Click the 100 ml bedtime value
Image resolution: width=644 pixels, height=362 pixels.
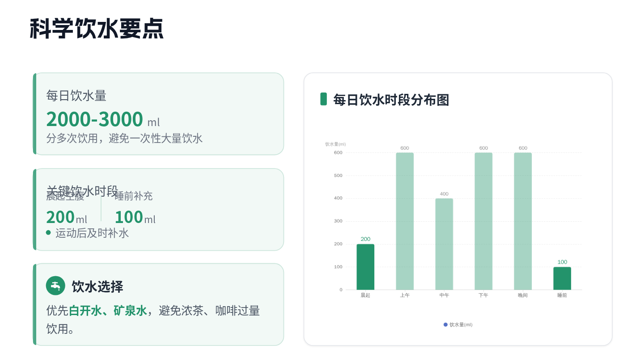[135, 217]
